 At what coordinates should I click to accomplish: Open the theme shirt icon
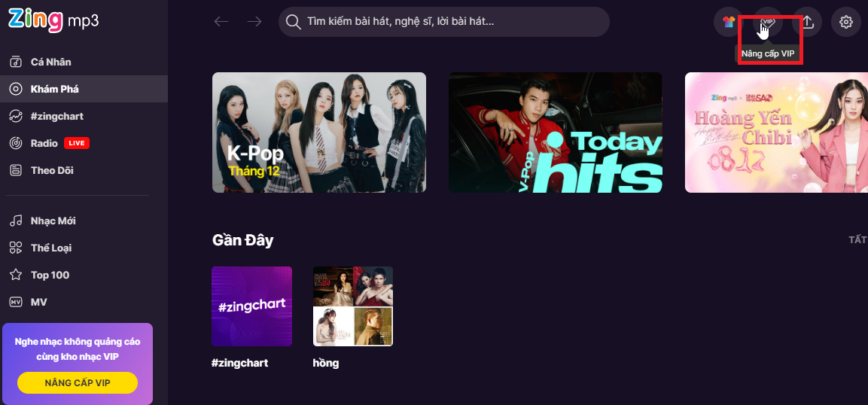tap(729, 22)
